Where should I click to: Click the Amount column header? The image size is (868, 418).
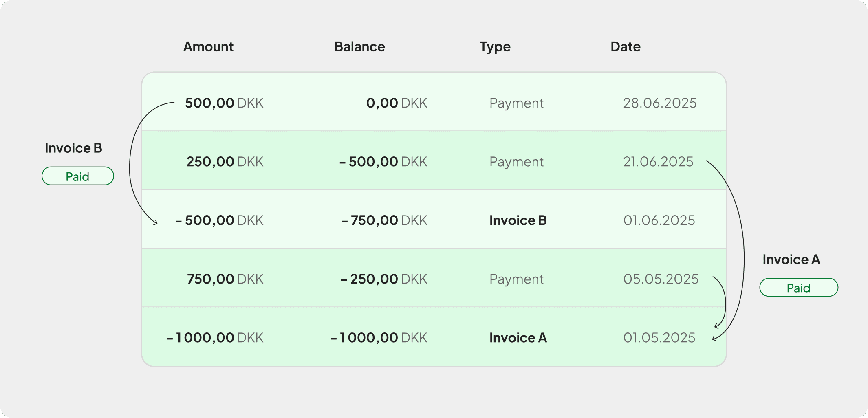tap(208, 47)
